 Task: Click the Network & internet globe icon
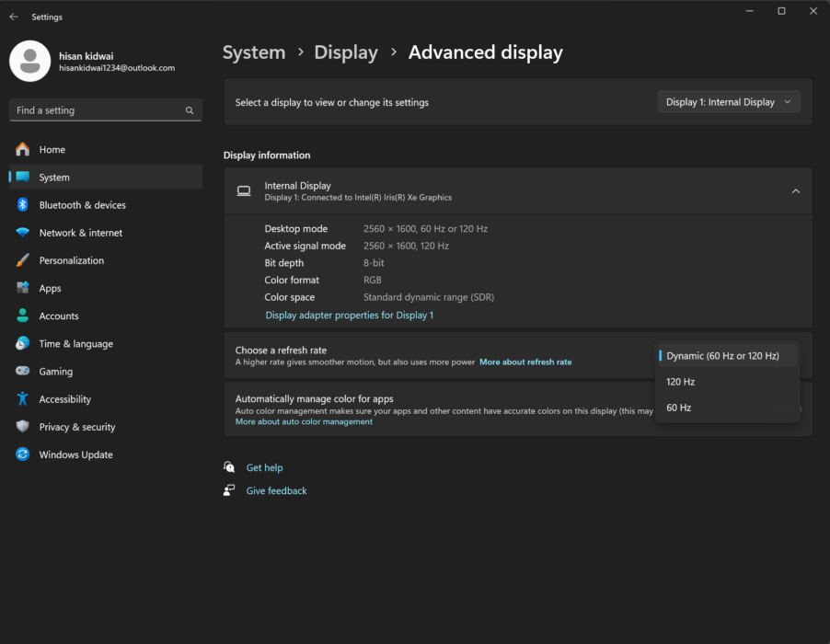22,233
